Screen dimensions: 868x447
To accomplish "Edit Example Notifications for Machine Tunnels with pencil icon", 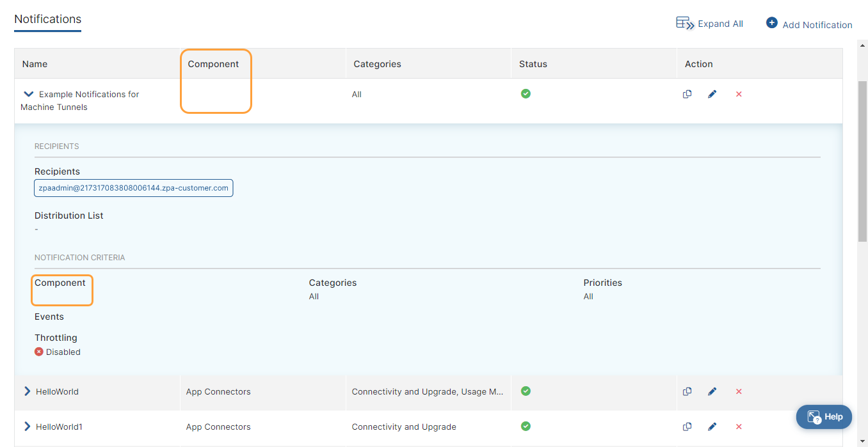I will 712,94.
